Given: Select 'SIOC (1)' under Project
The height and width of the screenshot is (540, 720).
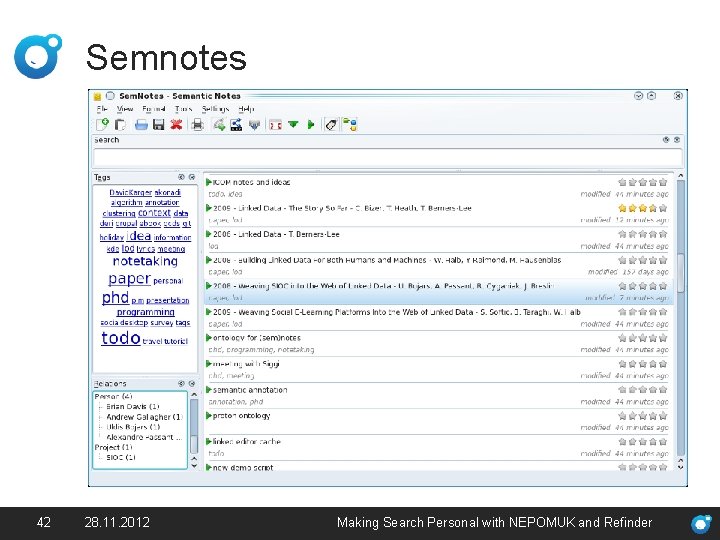Looking at the screenshot, I should tap(121, 457).
